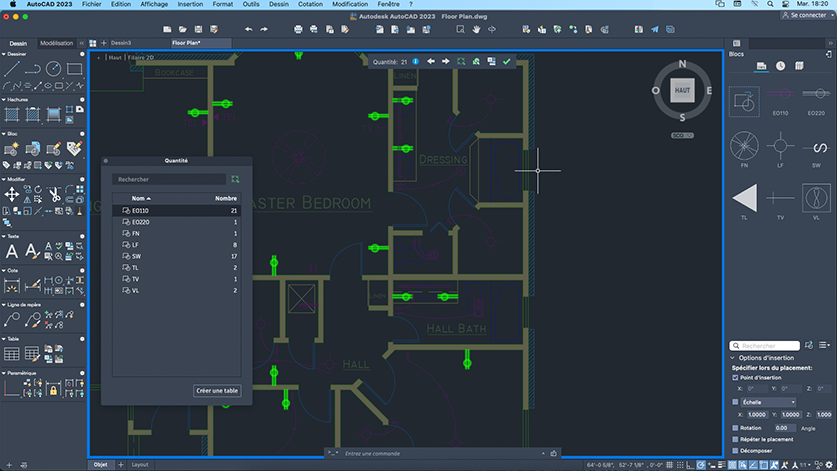Open recent blocks clock tab
Viewport: 837px width, 471px height.
pos(780,66)
